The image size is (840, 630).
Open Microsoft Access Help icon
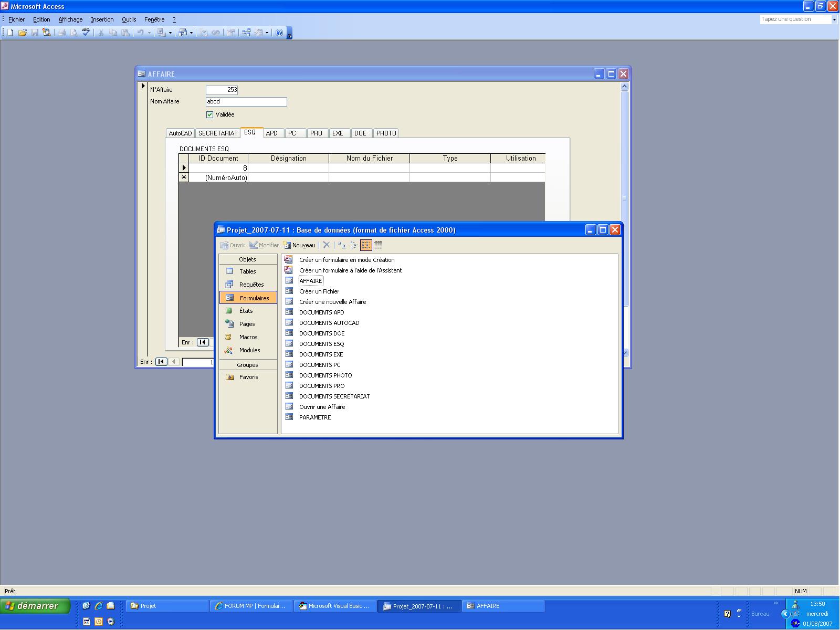click(279, 33)
